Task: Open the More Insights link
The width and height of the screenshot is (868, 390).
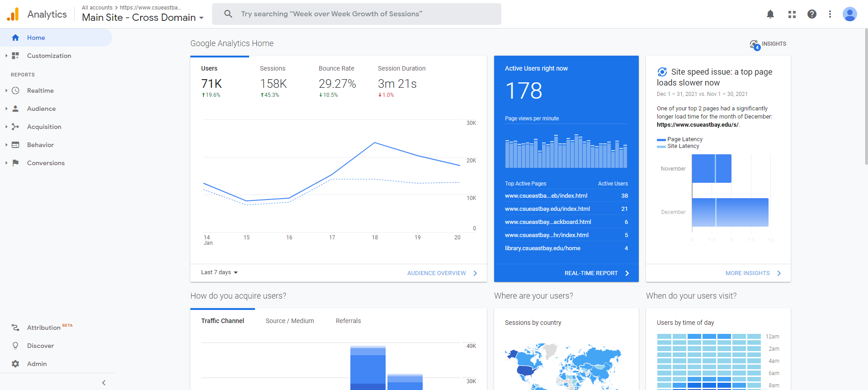Action: click(x=747, y=273)
